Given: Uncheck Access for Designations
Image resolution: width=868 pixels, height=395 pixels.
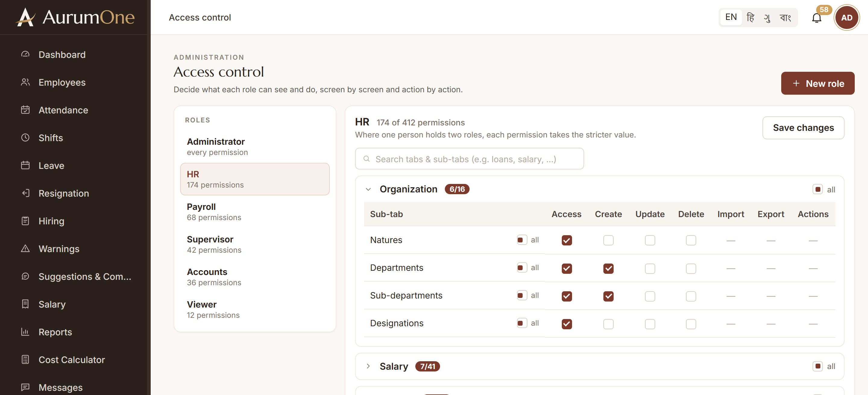Looking at the screenshot, I should 566,324.
